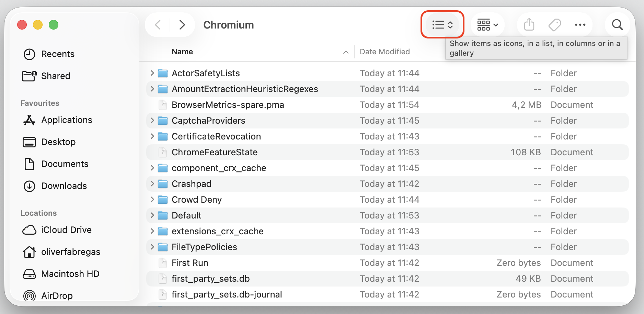
Task: Select the CertificateRevocation row name
Action: [x=216, y=136]
